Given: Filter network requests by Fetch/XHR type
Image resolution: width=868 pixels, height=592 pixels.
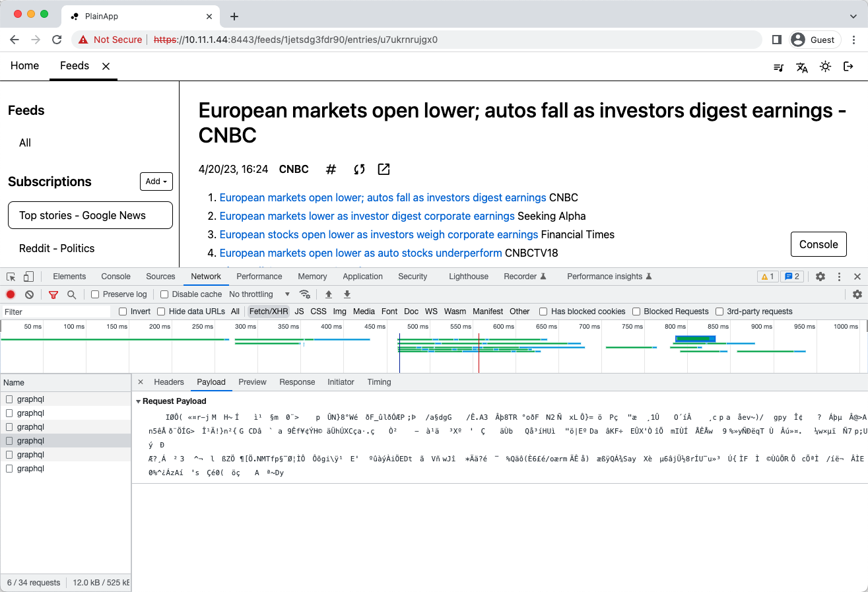Looking at the screenshot, I should click(x=269, y=312).
